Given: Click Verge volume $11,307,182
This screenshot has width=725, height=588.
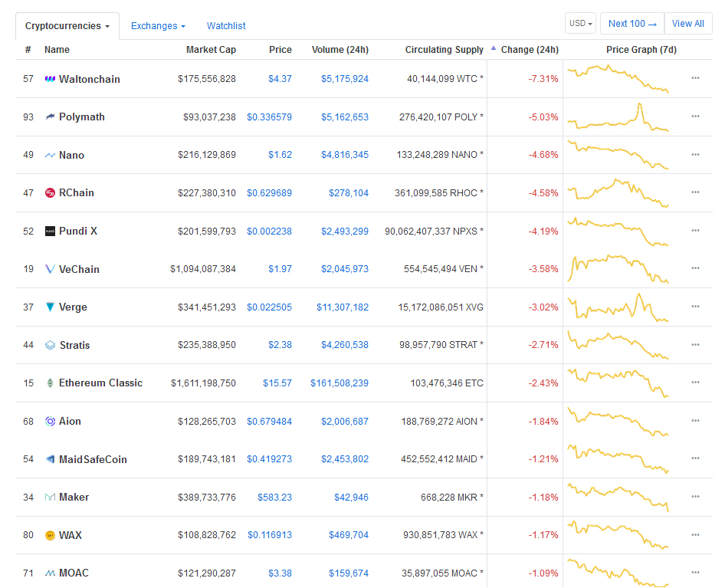Looking at the screenshot, I should (343, 307).
